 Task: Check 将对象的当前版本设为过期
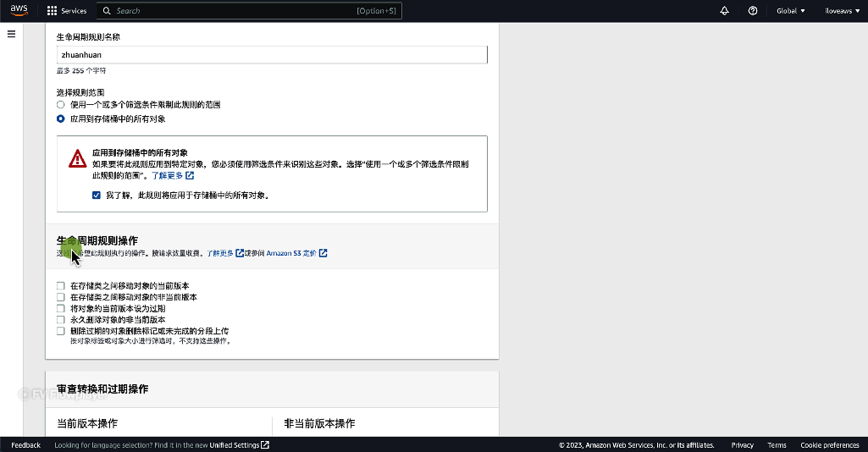[x=61, y=309]
